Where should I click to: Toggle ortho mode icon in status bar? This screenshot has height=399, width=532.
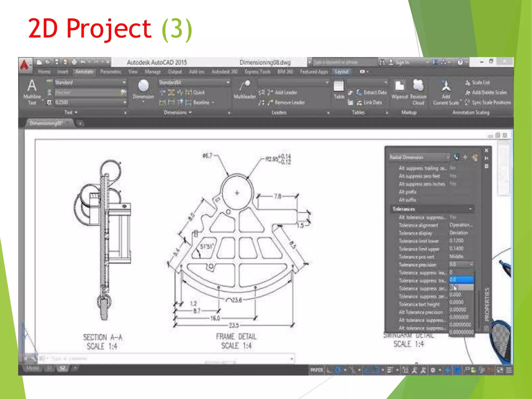[x=329, y=370]
